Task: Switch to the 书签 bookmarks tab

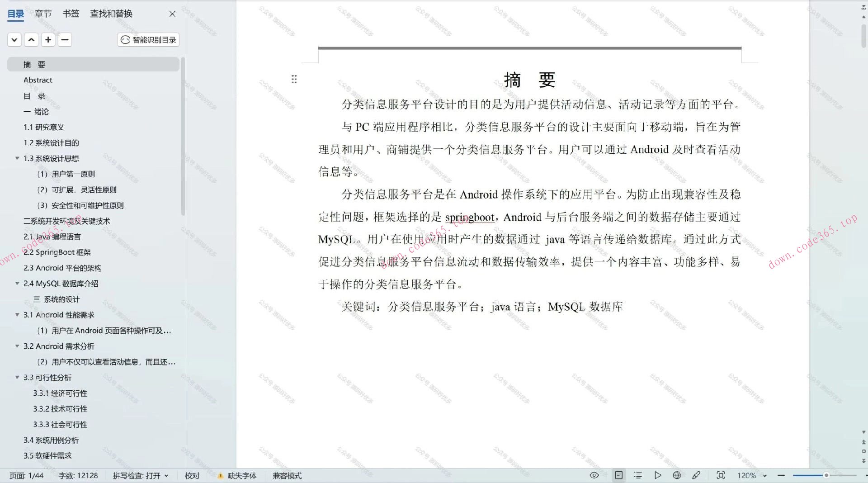Action: click(71, 14)
